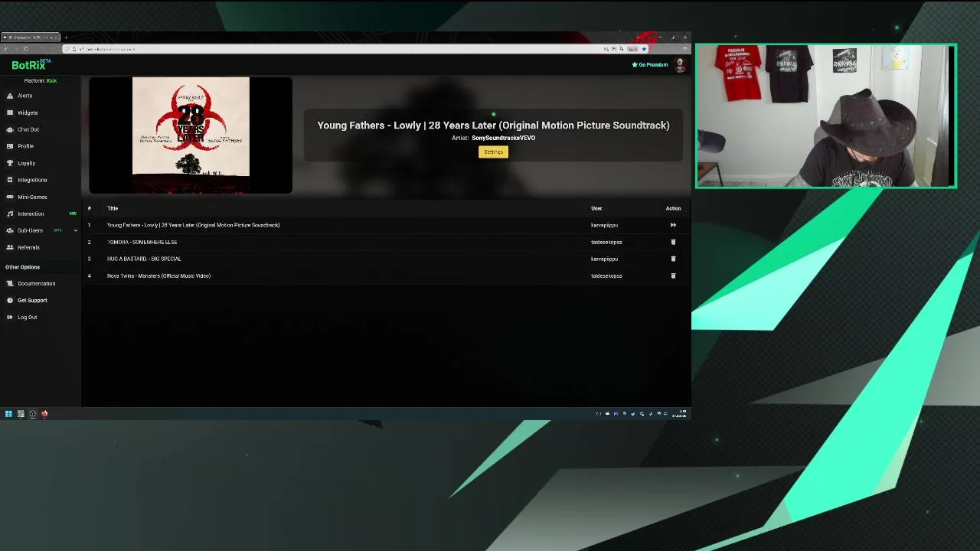Select TOMORA - SOMEWHERE ELSE title
This screenshot has width=980, height=551.
(142, 242)
